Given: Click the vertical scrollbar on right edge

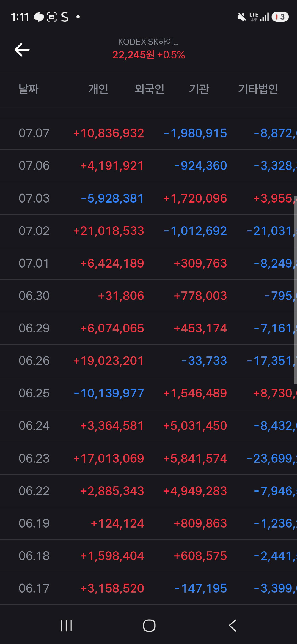Looking at the screenshot, I should coord(295,290).
